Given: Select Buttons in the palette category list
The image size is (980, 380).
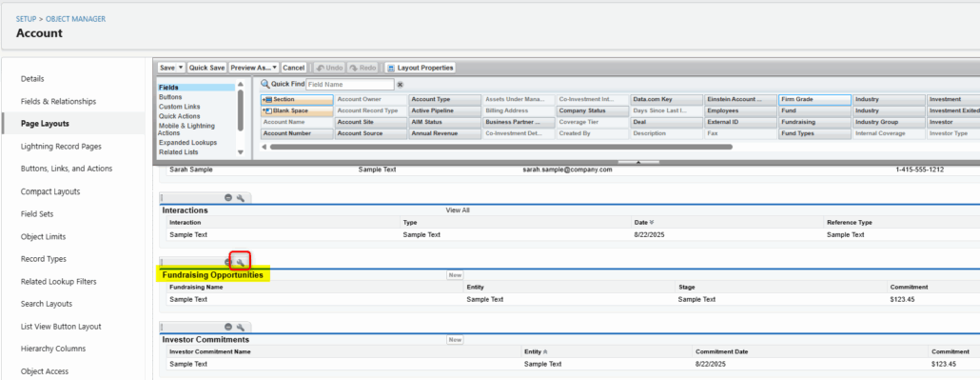Looking at the screenshot, I should pyautogui.click(x=170, y=97).
